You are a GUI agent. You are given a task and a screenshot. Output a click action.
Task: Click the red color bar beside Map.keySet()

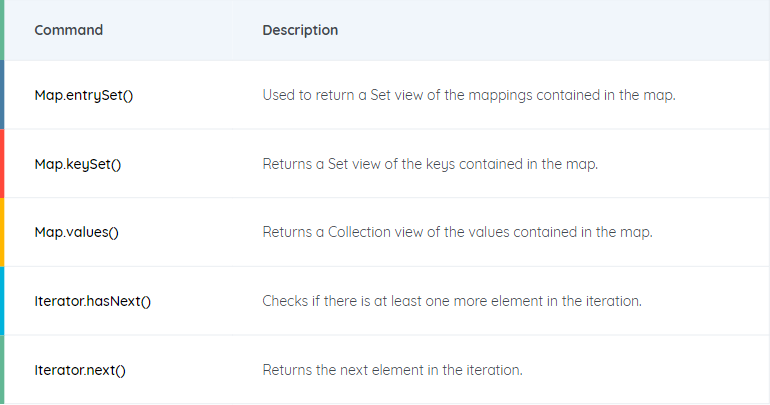pos(2,163)
